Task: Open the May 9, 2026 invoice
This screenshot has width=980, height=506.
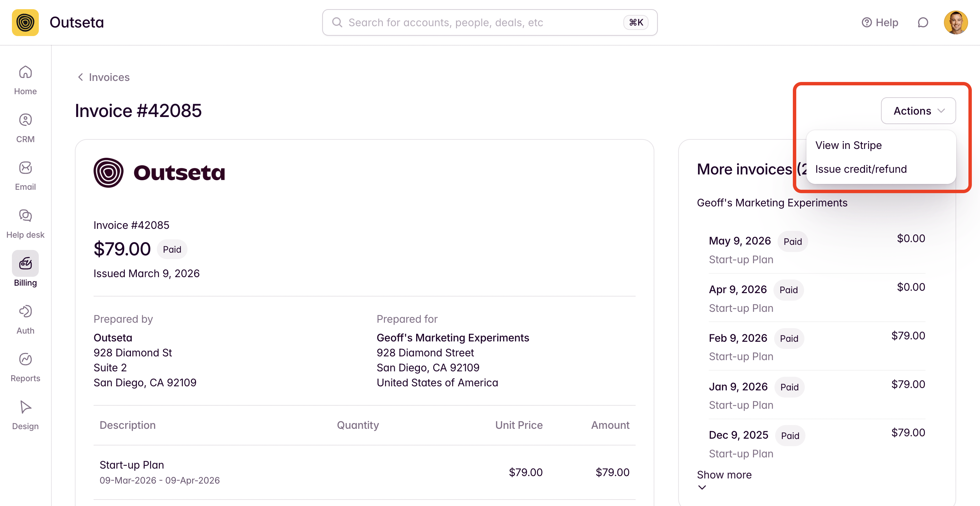Action: (x=817, y=249)
